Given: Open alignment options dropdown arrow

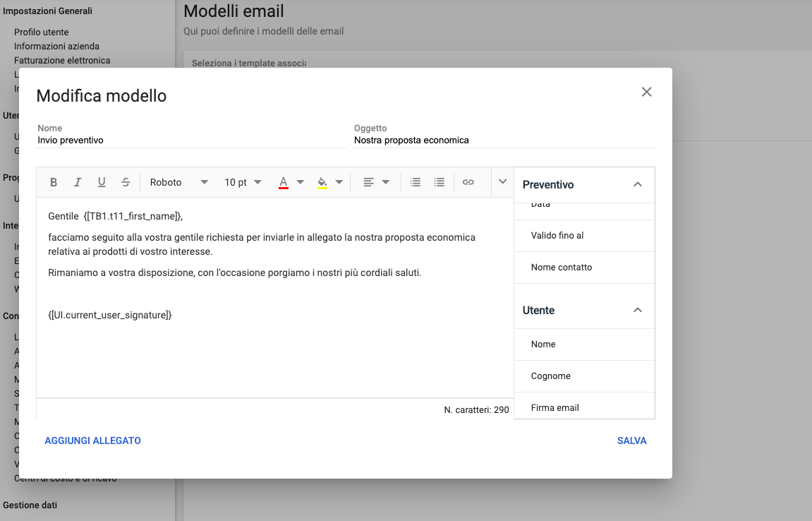Looking at the screenshot, I should [x=386, y=182].
